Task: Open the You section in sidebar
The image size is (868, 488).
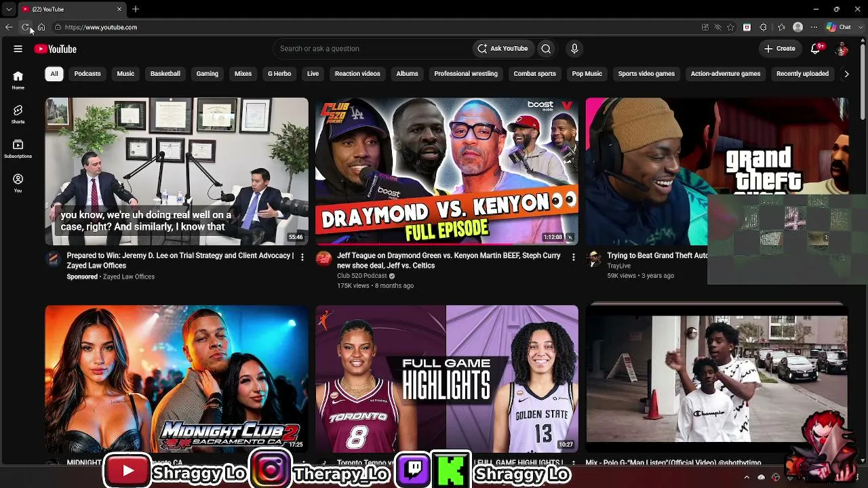Action: coord(18,183)
